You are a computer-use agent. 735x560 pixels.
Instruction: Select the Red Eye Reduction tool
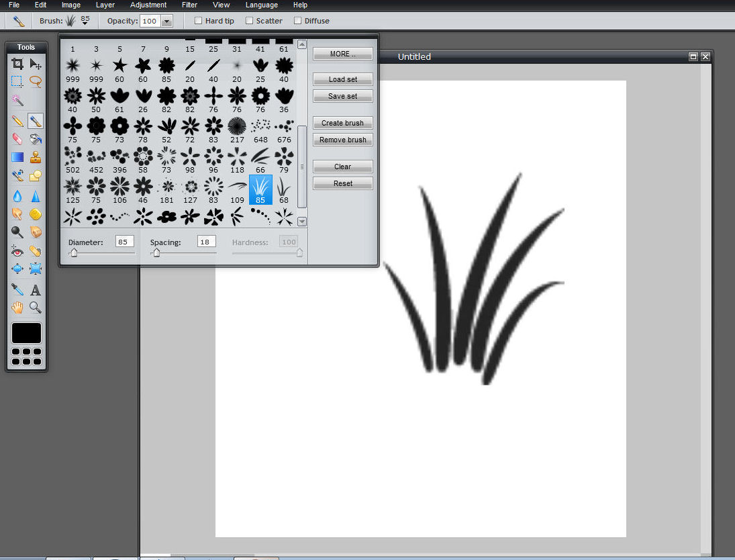(x=17, y=251)
